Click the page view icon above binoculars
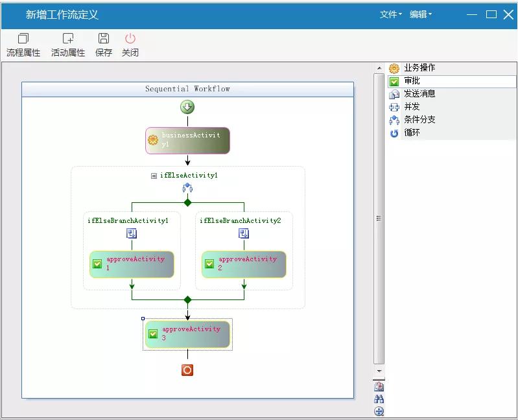Screen dimensions: 518x420 [x=379, y=386]
